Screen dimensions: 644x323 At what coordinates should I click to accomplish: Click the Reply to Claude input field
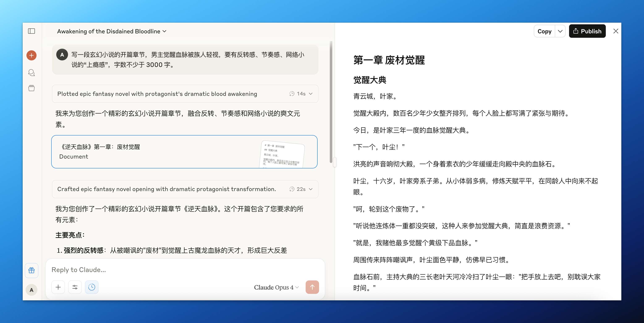(x=175, y=270)
